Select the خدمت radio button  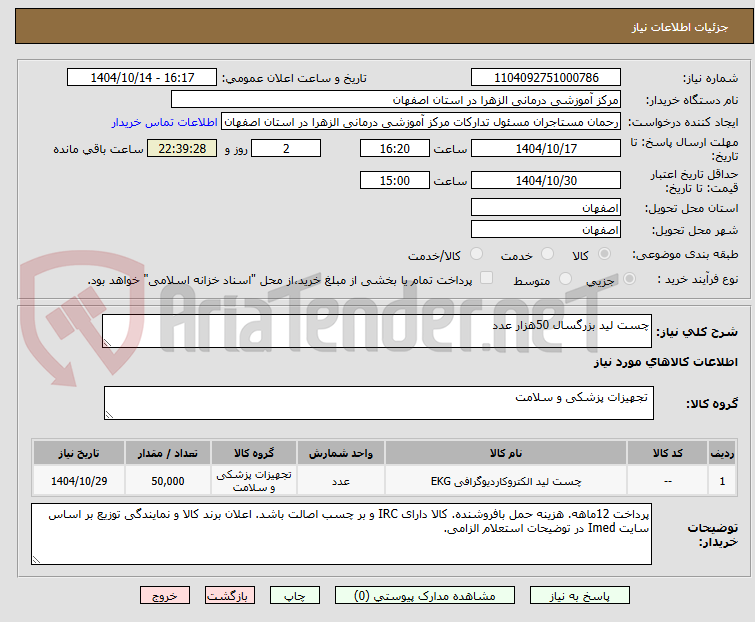click(x=547, y=254)
